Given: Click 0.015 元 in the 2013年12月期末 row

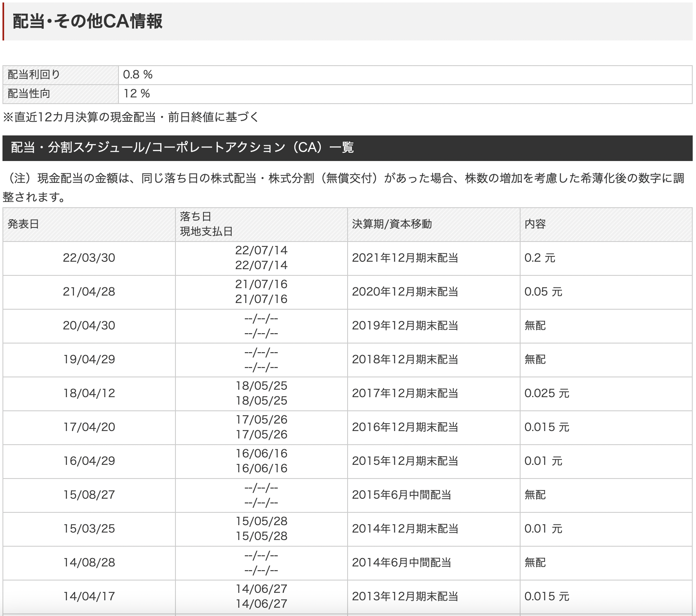Looking at the screenshot, I should click(547, 597).
